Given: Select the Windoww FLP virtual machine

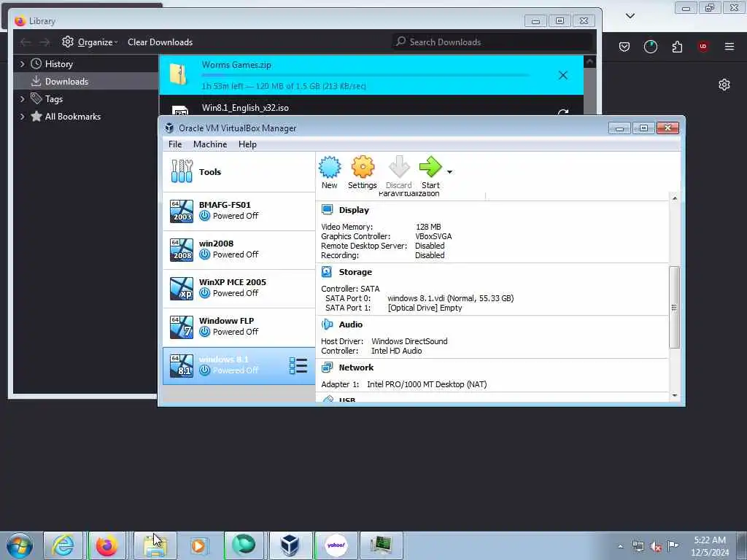Looking at the screenshot, I should (239, 327).
